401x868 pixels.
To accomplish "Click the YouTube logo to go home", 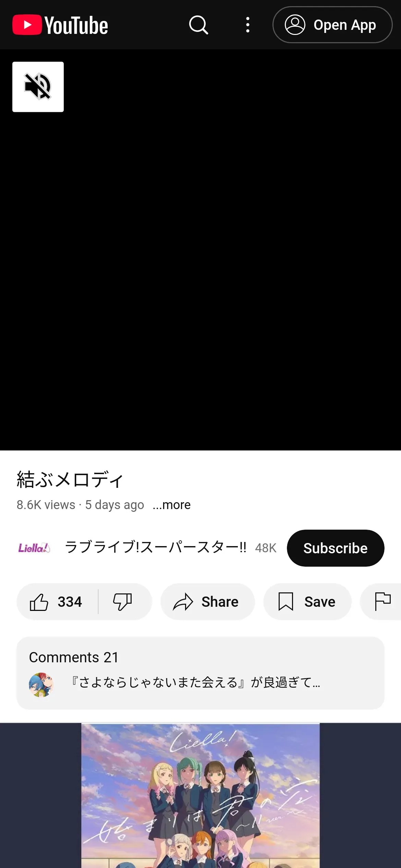I will [x=60, y=25].
